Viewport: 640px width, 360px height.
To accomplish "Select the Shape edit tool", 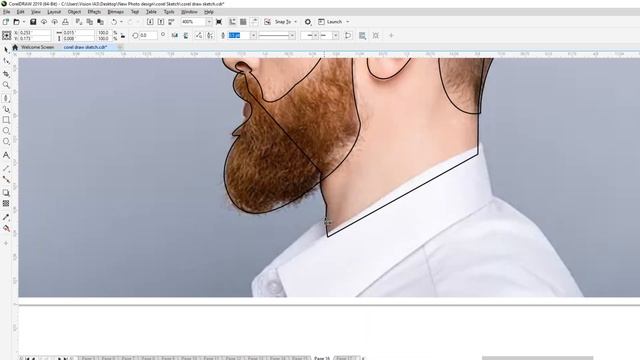I will coord(6,61).
